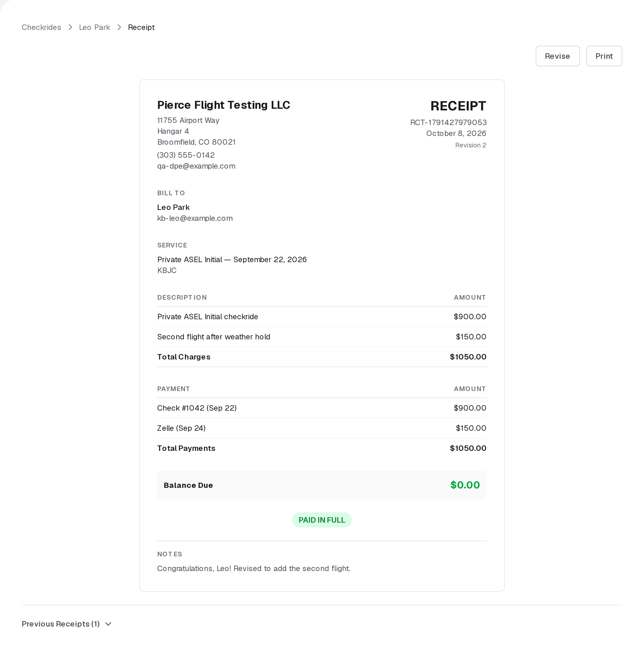Click the 11755 Airport Way address line
The width and height of the screenshot is (644, 651).
(x=188, y=120)
